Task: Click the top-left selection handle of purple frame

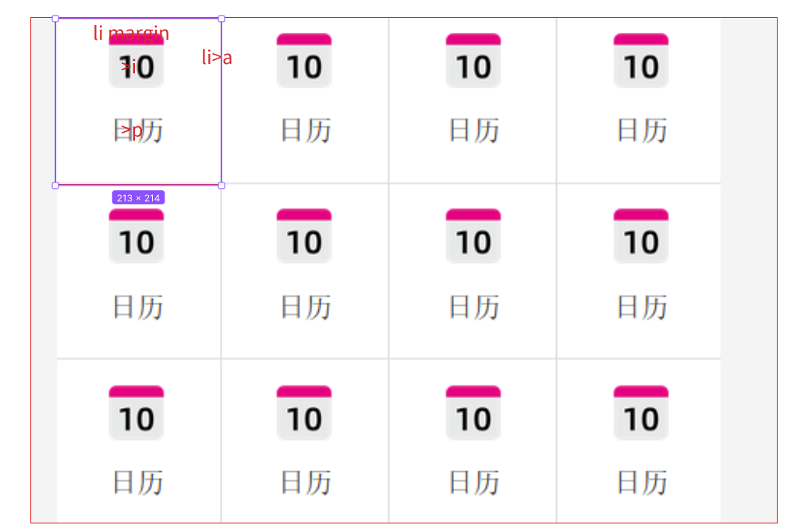Action: pos(55,19)
